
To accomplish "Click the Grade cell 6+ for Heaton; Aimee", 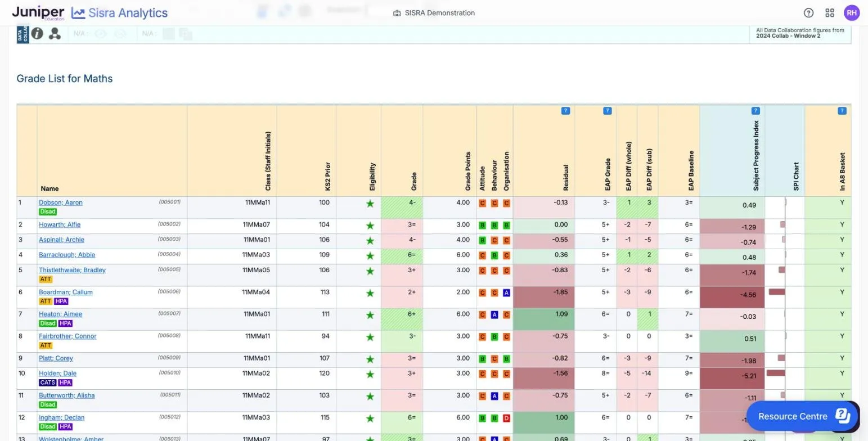I will (x=402, y=319).
